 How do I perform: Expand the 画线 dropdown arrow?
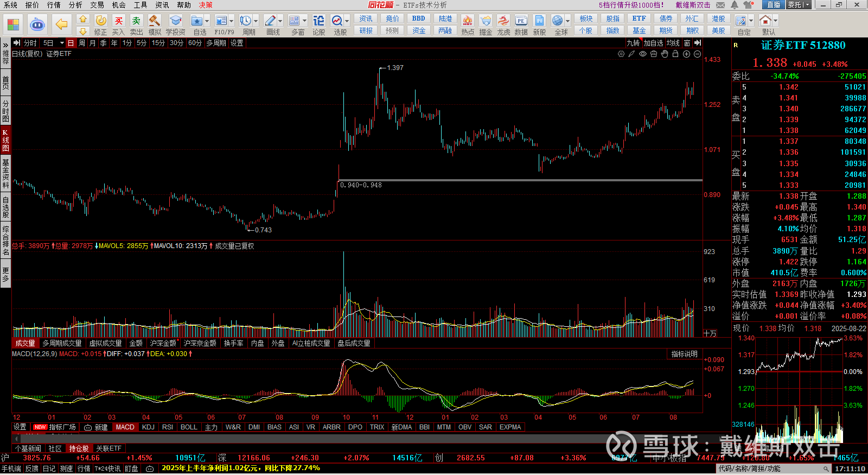(280, 21)
